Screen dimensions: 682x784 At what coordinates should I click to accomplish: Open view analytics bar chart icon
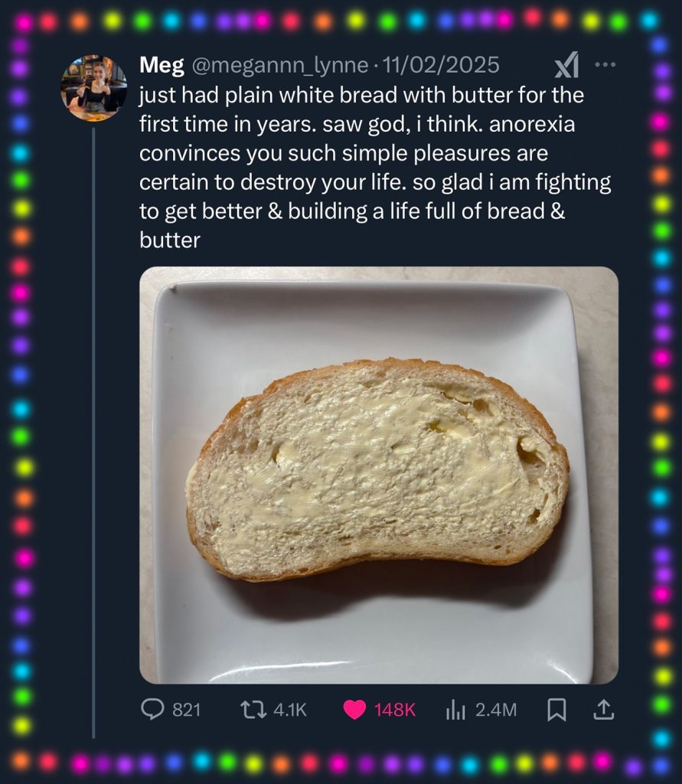coord(455,710)
